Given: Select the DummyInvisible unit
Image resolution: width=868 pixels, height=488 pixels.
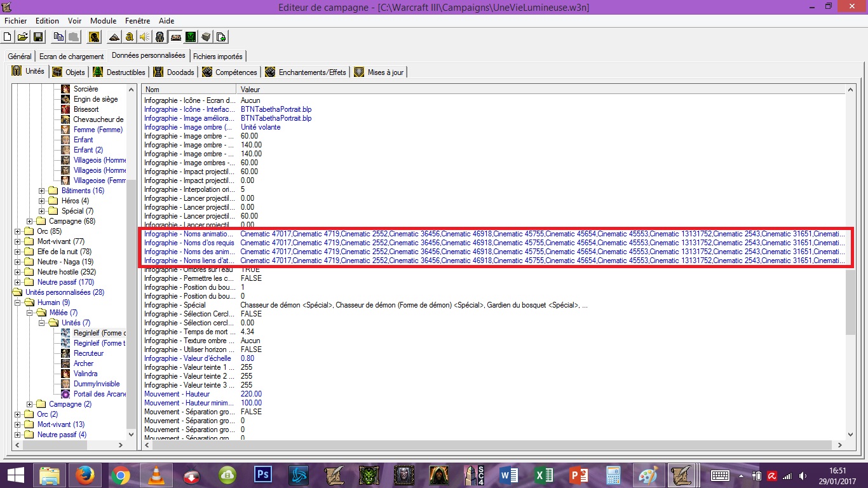Looking at the screenshot, I should coord(96,384).
